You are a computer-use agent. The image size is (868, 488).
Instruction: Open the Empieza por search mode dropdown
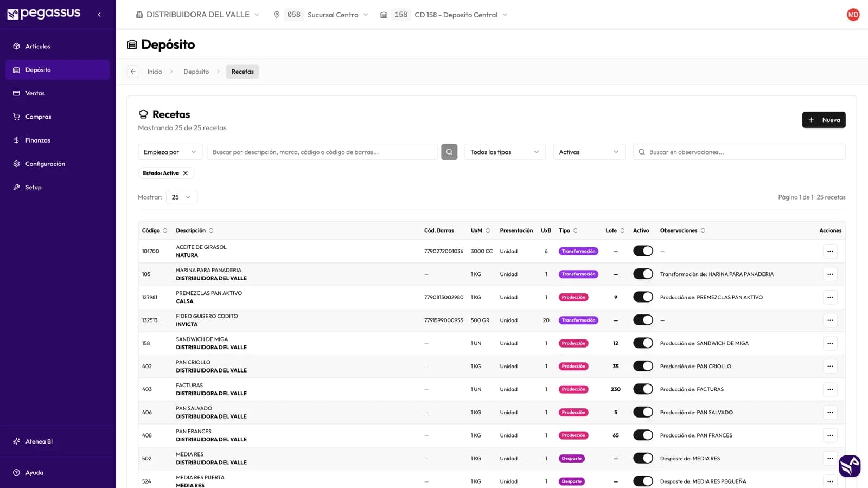coord(170,152)
